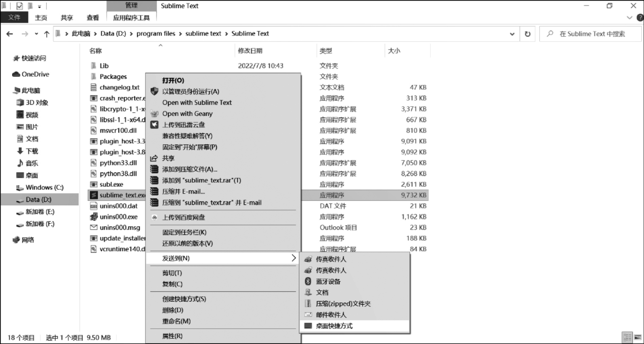Choose 固定到任务栏(K) in context menu
644x344 pixels.
[185, 232]
